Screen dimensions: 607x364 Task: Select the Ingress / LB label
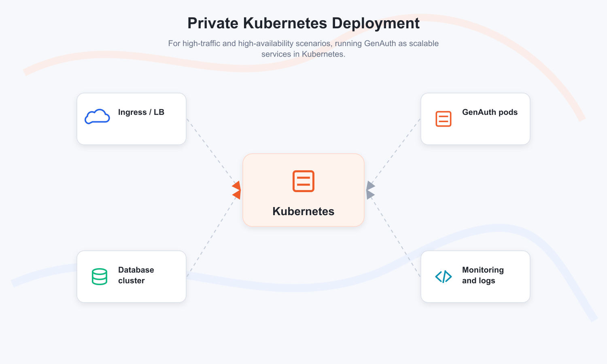pyautogui.click(x=141, y=112)
